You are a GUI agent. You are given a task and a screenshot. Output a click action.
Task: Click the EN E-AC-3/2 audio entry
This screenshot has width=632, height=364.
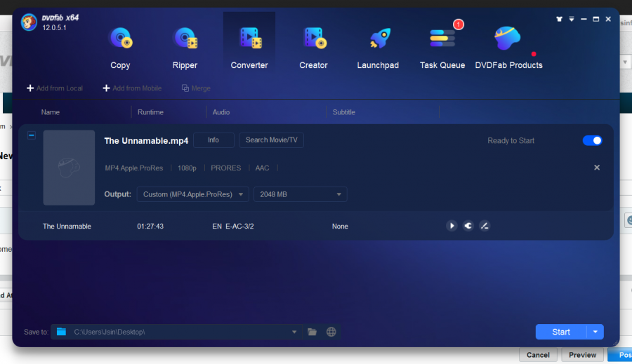coord(233,227)
